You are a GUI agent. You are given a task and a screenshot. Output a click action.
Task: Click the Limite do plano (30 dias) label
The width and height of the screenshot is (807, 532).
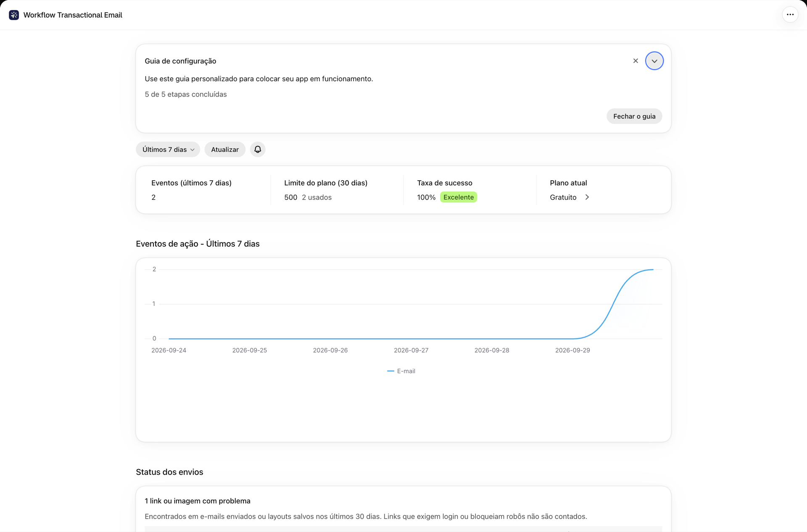click(326, 183)
